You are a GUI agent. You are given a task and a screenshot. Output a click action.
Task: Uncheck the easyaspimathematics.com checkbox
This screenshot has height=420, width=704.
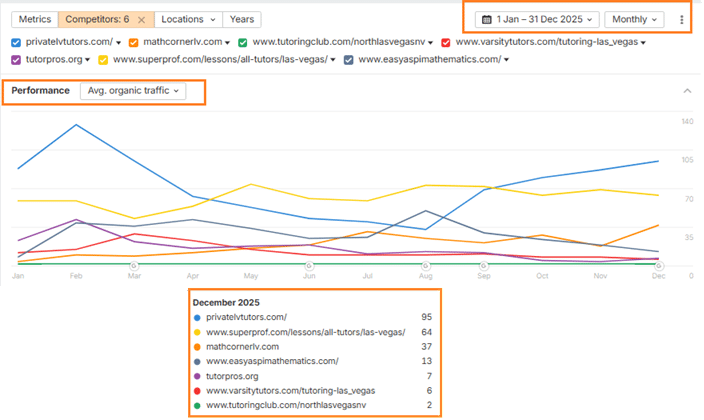[348, 60]
